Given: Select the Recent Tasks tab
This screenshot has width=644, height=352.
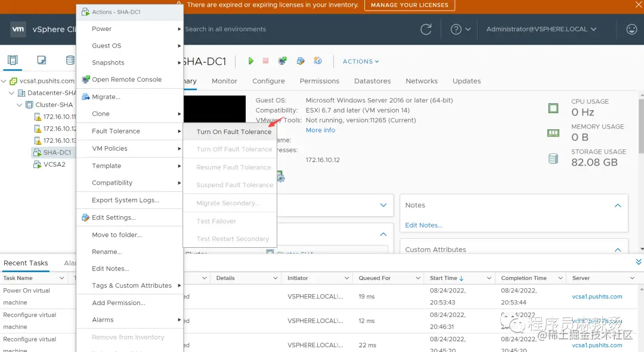Looking at the screenshot, I should coord(26,263).
